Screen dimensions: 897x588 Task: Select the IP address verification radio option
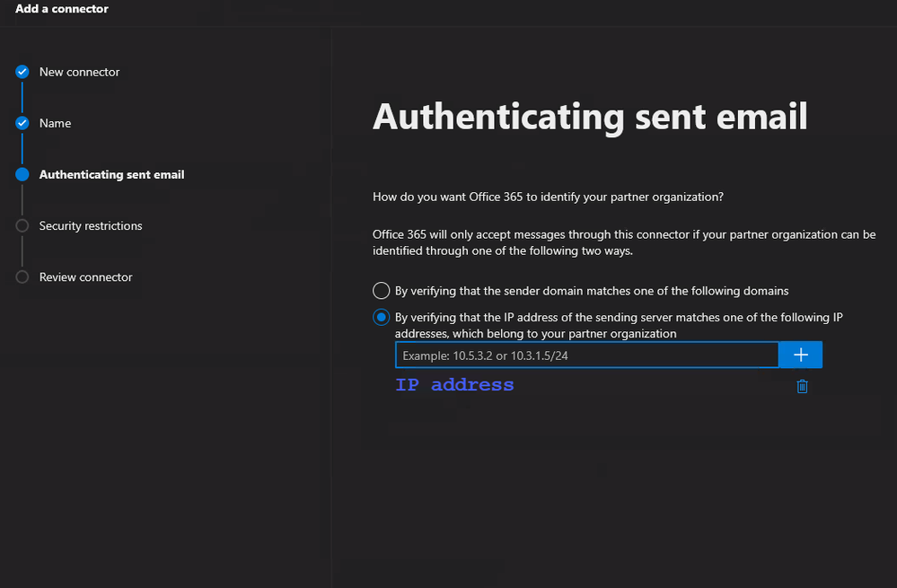click(x=381, y=317)
